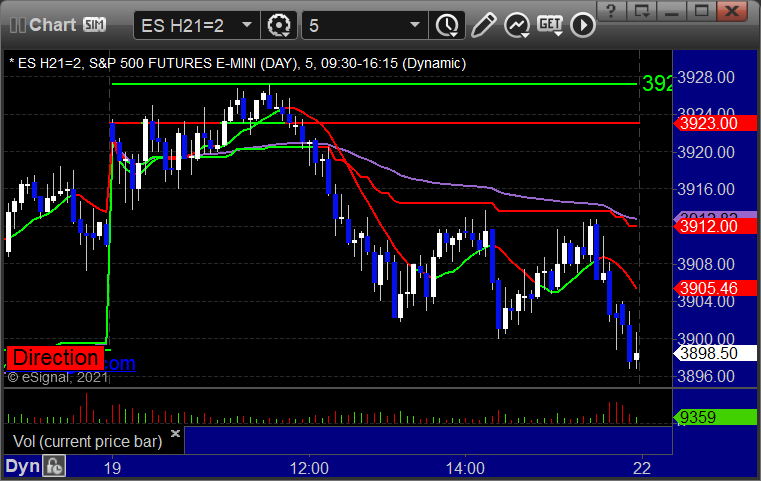Click the chart title ES H21=2 text
The image size is (761, 481).
tap(238, 63)
